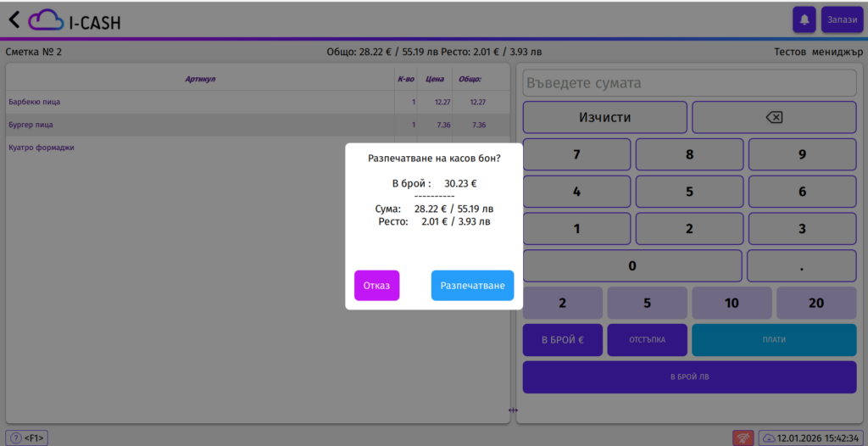Click the Изчисти clear button
Viewport: 868px width, 446px height.
tap(604, 118)
